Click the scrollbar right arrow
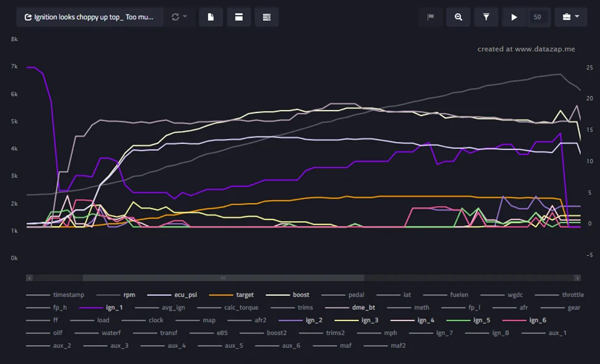 (x=577, y=278)
